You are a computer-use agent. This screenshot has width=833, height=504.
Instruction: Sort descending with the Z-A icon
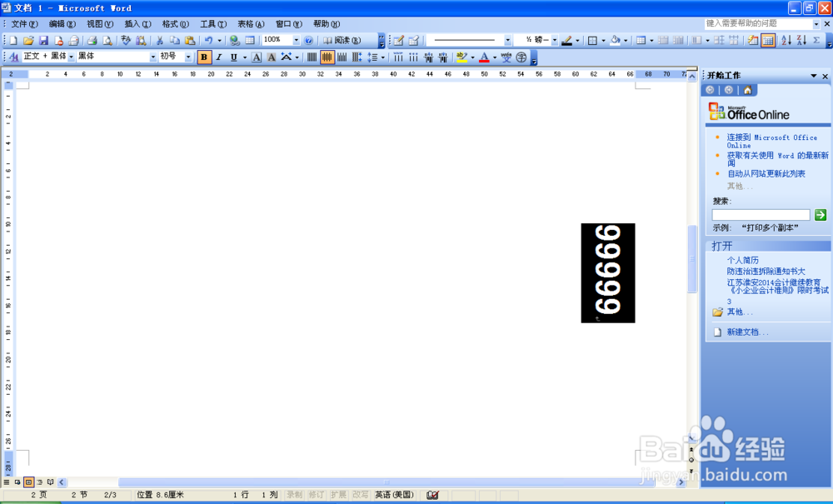[x=801, y=40]
